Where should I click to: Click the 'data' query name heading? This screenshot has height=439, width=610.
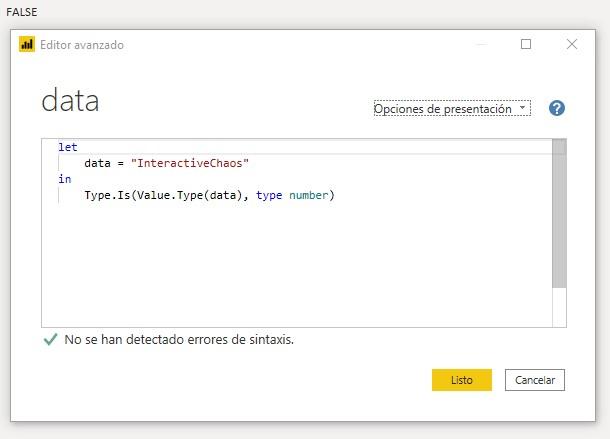point(70,101)
